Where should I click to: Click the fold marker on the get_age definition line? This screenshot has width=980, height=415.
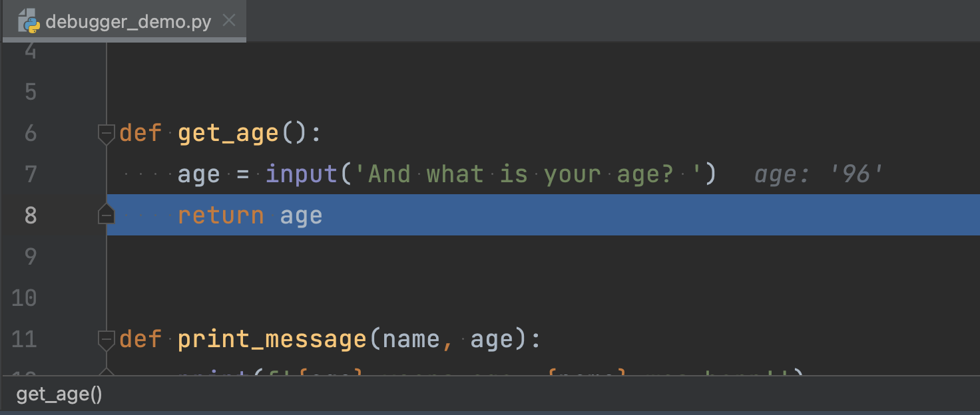(105, 134)
